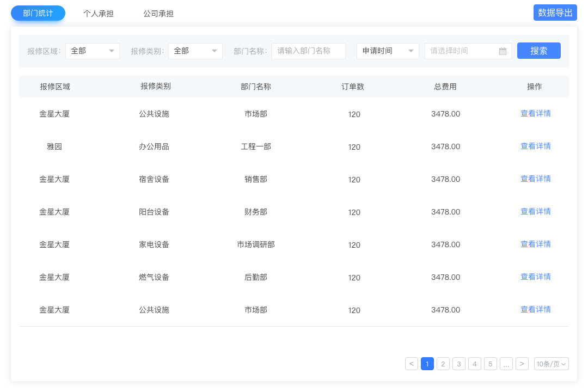Click the 部门名称 column header

coord(256,87)
